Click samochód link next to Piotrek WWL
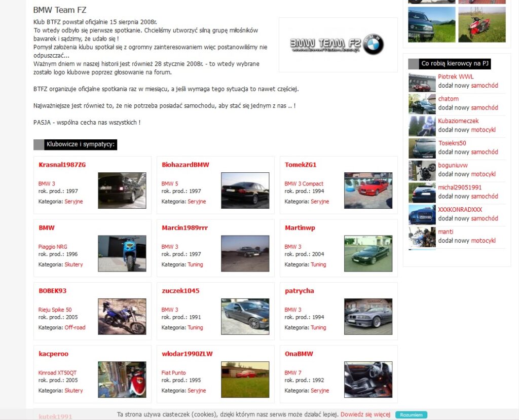Image resolution: width=519 pixels, height=420 pixels. [x=485, y=86]
